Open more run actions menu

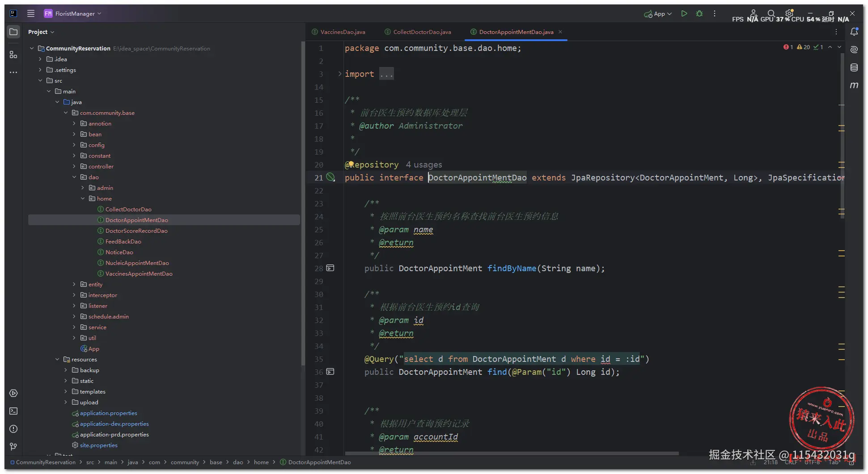coord(715,13)
